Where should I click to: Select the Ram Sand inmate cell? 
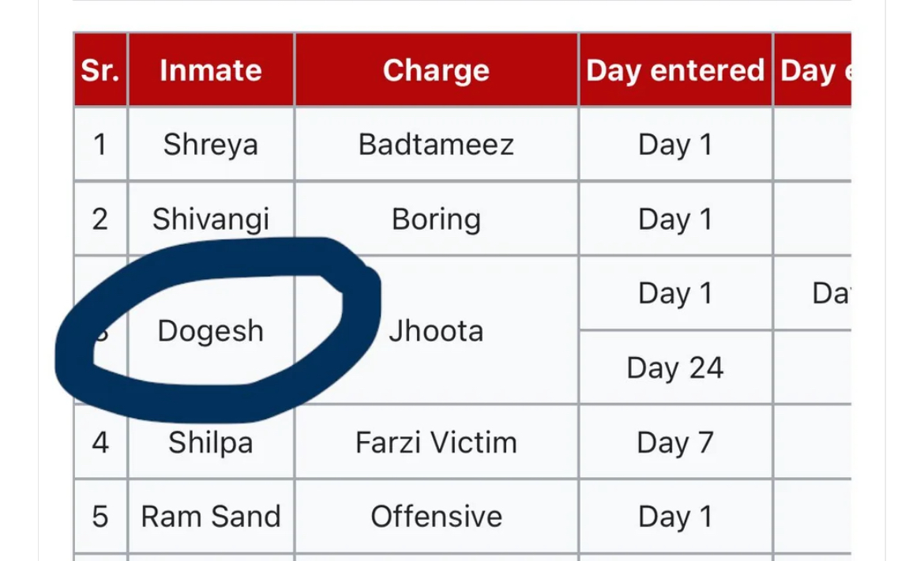[211, 516]
